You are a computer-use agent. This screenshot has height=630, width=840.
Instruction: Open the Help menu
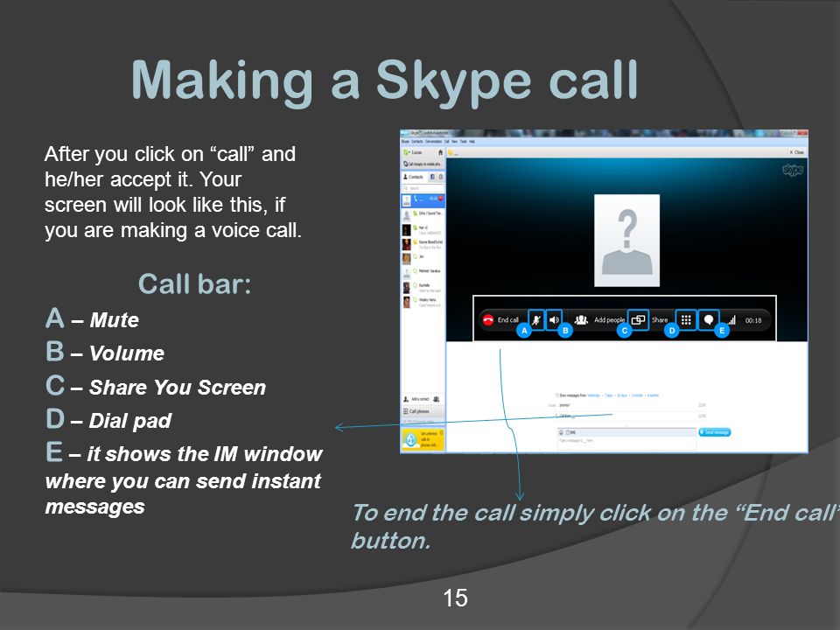pyautogui.click(x=472, y=142)
